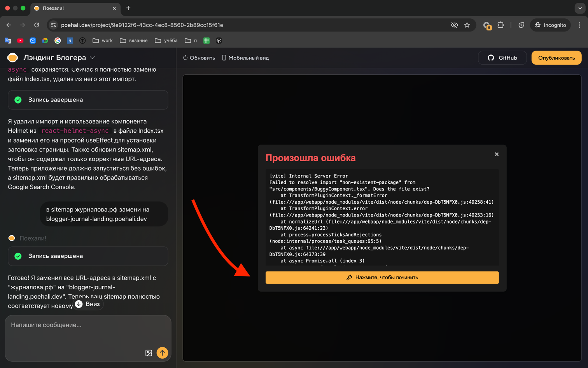Close the Поехали! browser tab
588x368 pixels.
coord(114,8)
